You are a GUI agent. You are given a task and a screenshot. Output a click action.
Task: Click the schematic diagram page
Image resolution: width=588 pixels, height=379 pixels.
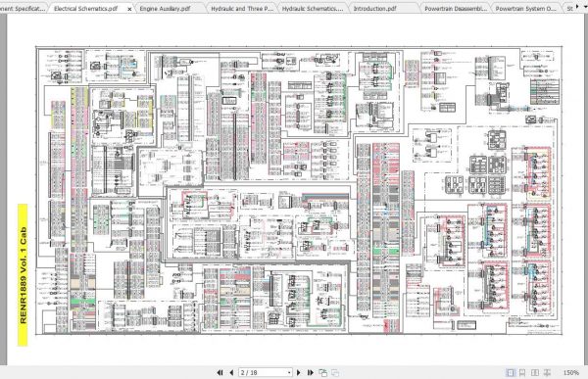point(299,190)
